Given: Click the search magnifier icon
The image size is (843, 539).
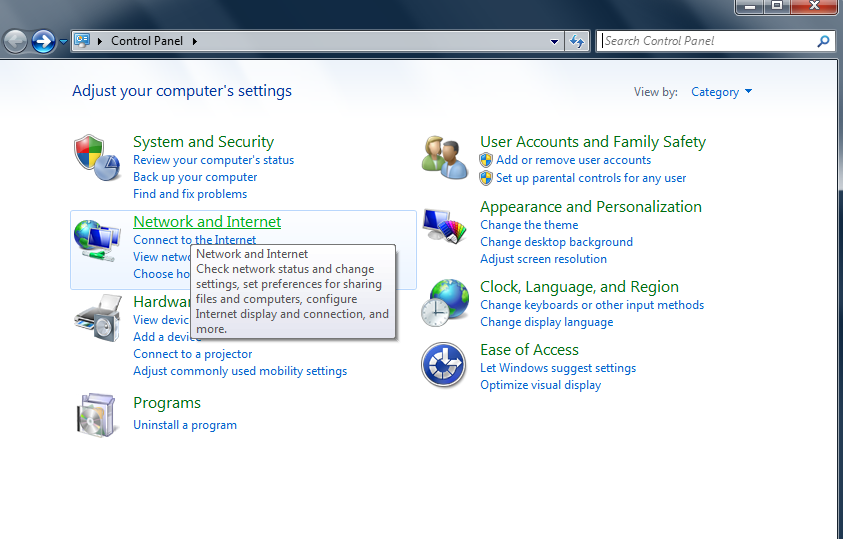Looking at the screenshot, I should pos(823,41).
